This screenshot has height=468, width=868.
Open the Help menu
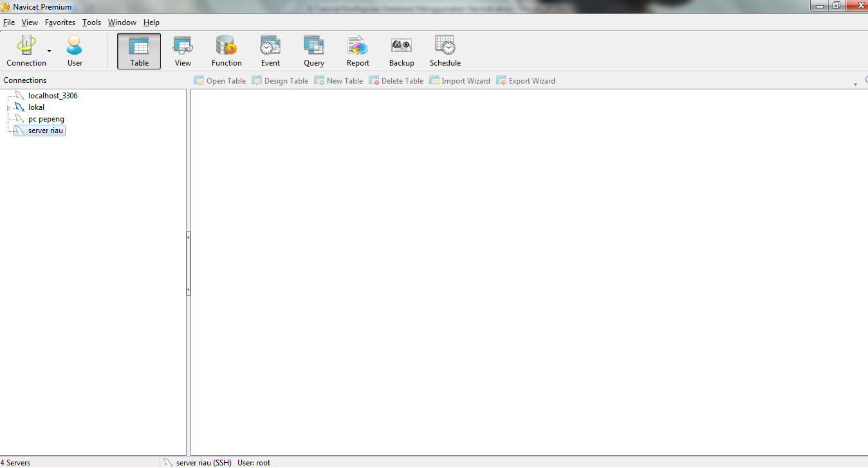(151, 22)
